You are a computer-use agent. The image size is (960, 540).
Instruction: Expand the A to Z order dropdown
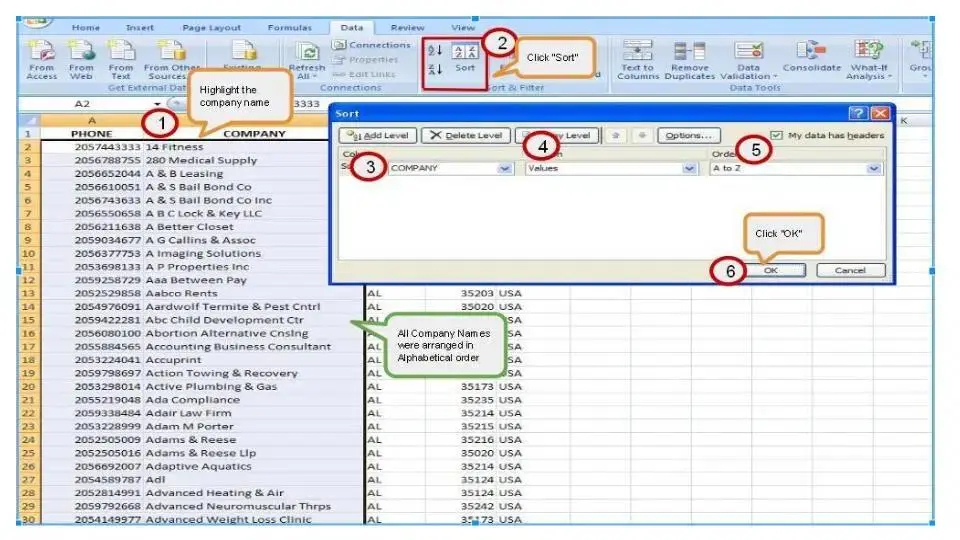(875, 169)
